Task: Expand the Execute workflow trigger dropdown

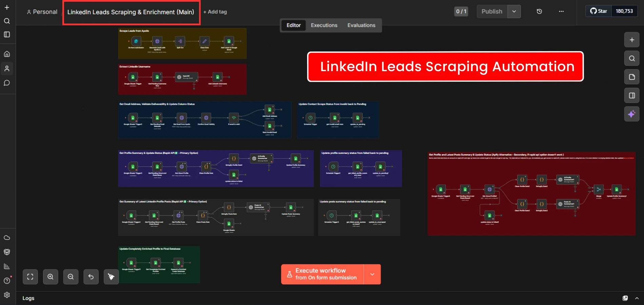Action: coord(372,274)
